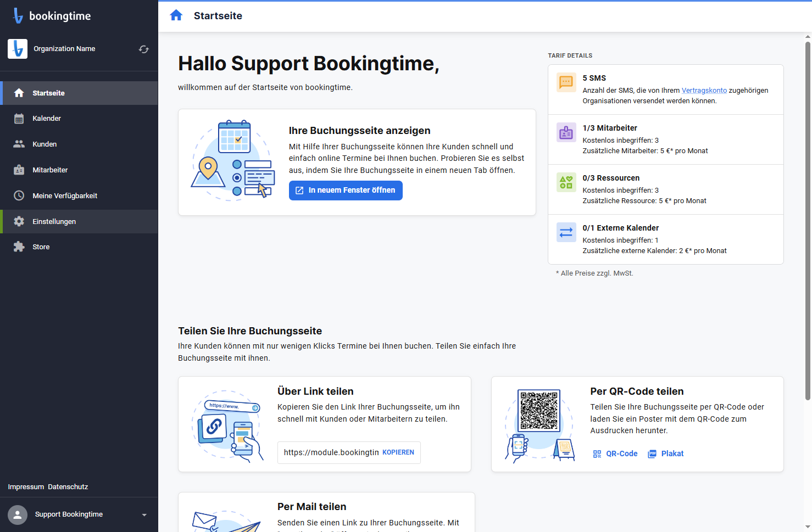Download the Plakat poster
The width and height of the screenshot is (812, 532).
[x=666, y=454]
